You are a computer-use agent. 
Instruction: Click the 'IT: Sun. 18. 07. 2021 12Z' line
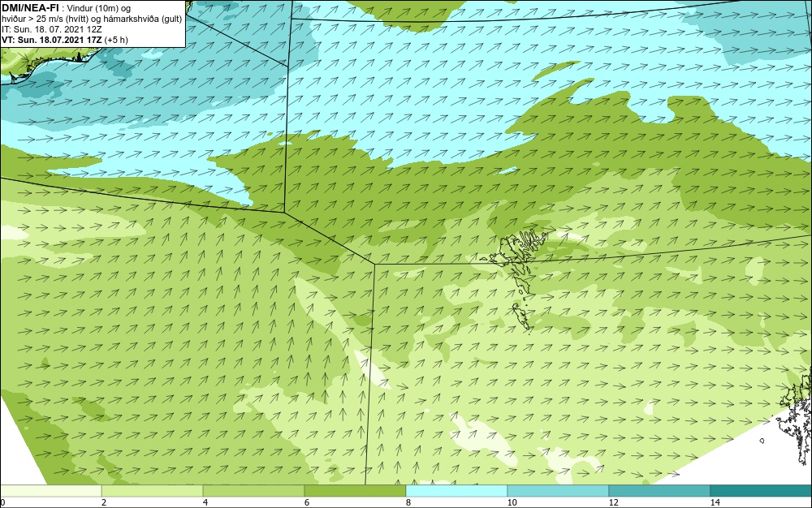[52, 29]
